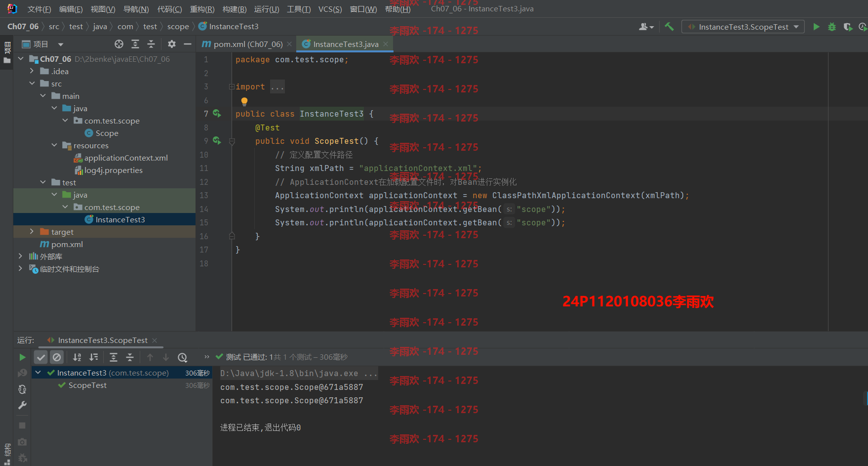Screen dimensions: 868x466
Task: Open the 代码(C) menu
Action: 169,9
